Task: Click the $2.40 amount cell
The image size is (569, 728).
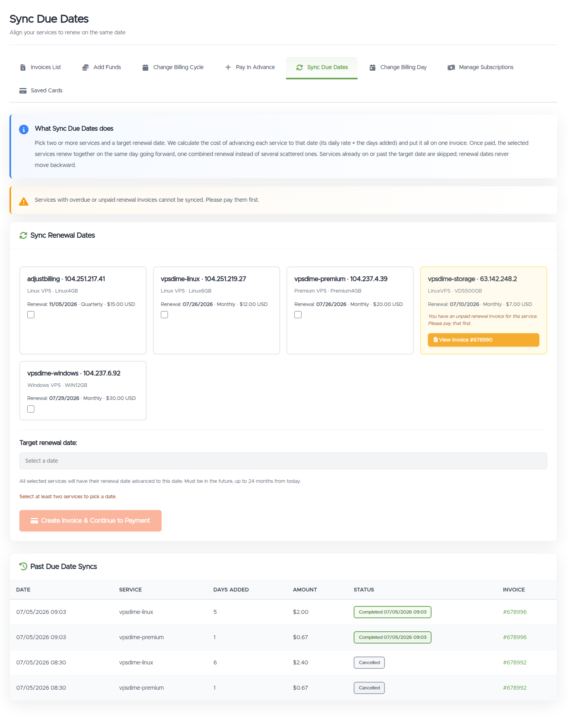Action: [x=300, y=663]
